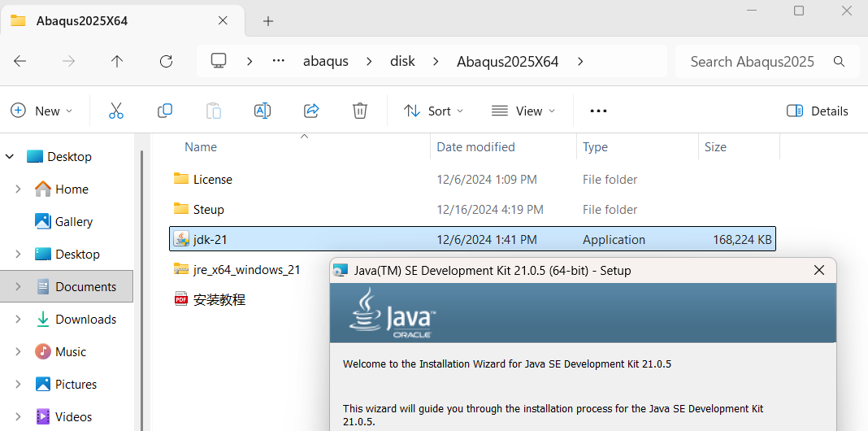The width and height of the screenshot is (868, 431).
Task: Open the Sort dropdown menu
Action: (433, 111)
